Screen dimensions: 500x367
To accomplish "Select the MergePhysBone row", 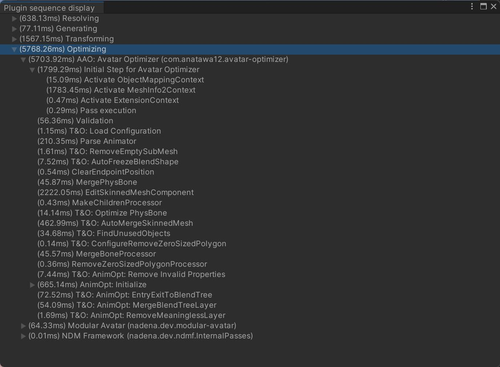I will click(250, 182).
